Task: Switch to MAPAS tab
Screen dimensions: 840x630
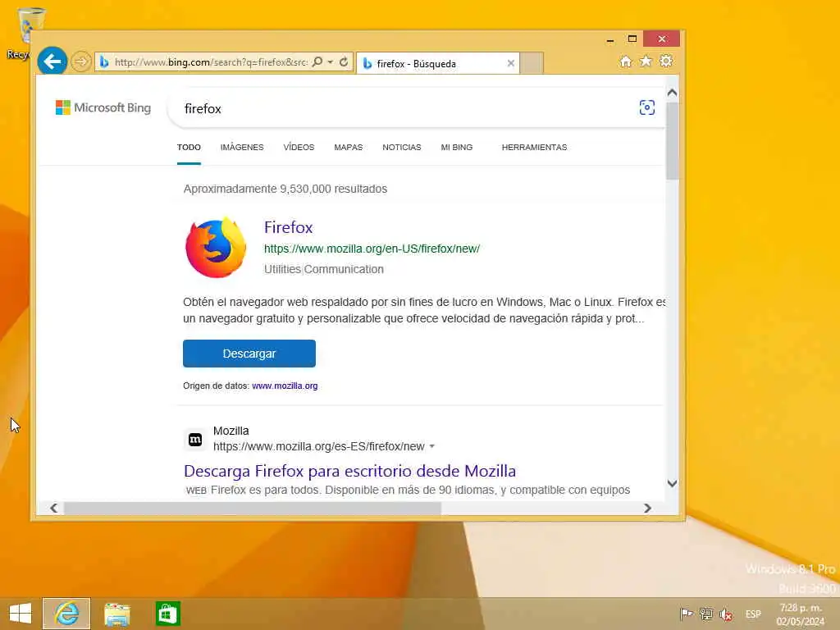Action: (x=348, y=148)
